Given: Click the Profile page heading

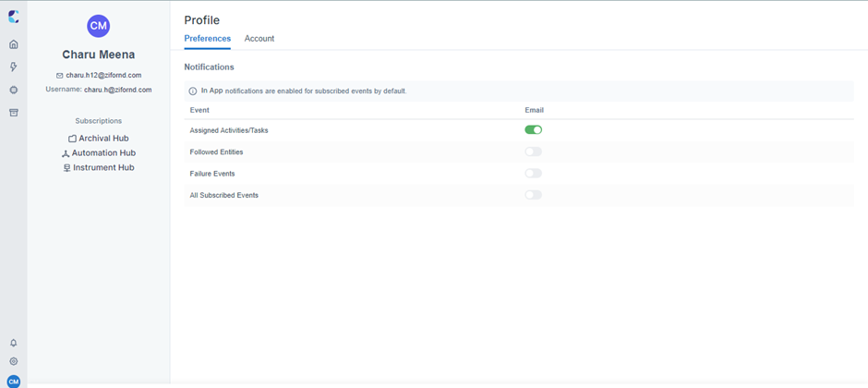Looking at the screenshot, I should point(202,20).
